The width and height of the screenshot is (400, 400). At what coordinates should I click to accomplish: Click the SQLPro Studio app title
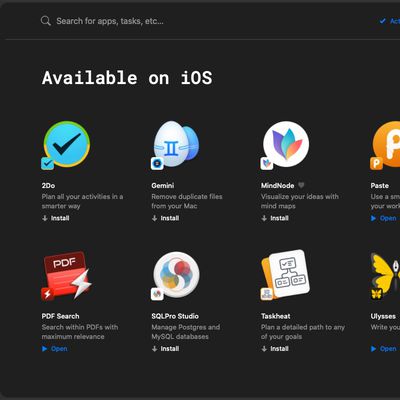coord(175,316)
